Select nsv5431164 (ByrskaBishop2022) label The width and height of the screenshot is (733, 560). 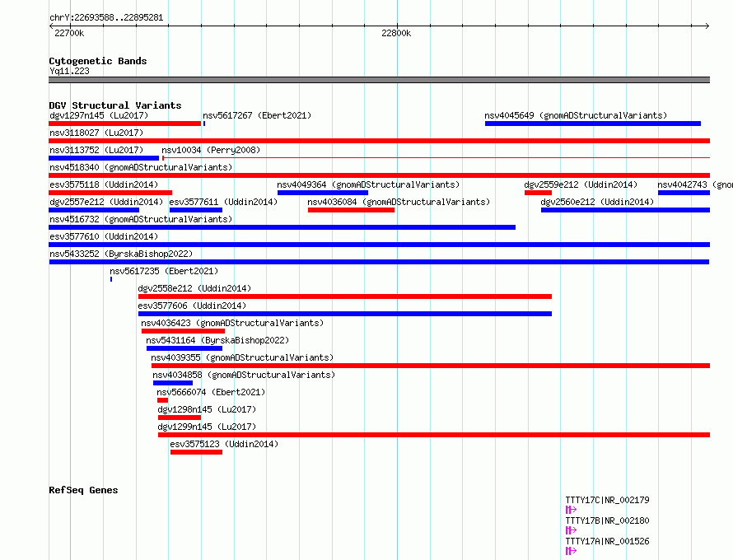point(217,340)
